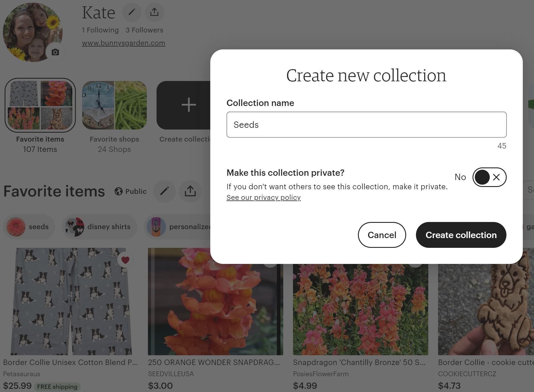Open the See our privacy policy link

tap(263, 198)
